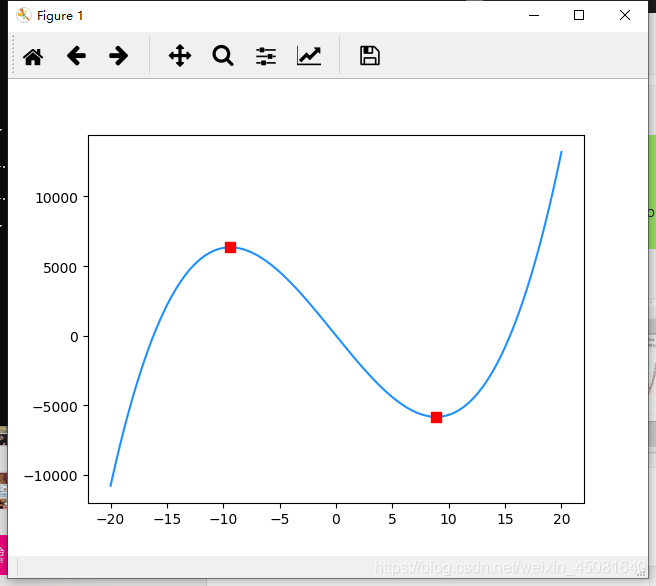
Task: Save the figure using the floppy disk icon
Action: pos(370,56)
